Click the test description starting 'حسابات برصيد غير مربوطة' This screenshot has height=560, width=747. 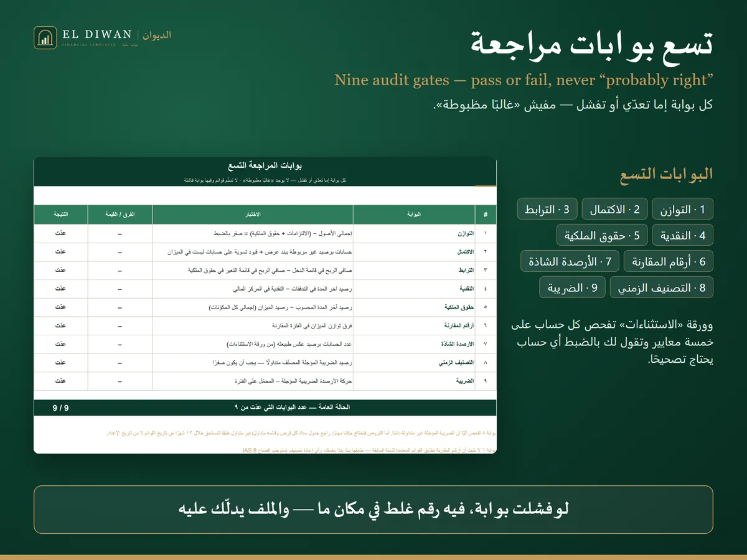coord(260,252)
